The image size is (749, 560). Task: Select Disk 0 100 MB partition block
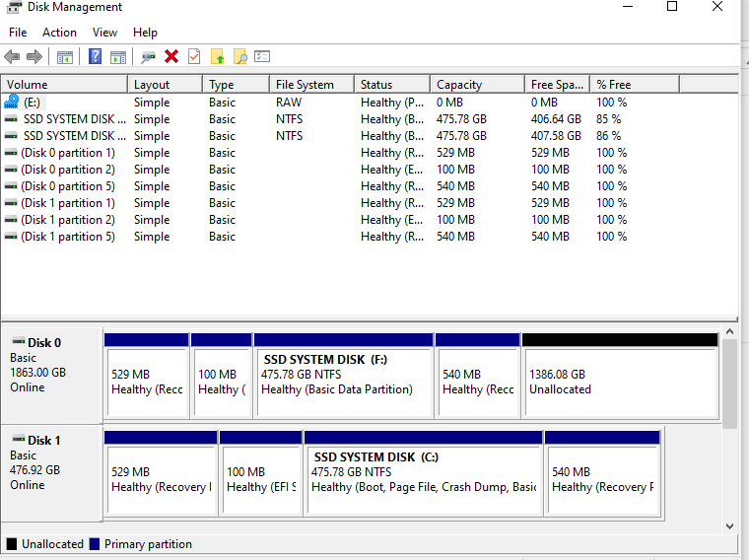click(221, 377)
